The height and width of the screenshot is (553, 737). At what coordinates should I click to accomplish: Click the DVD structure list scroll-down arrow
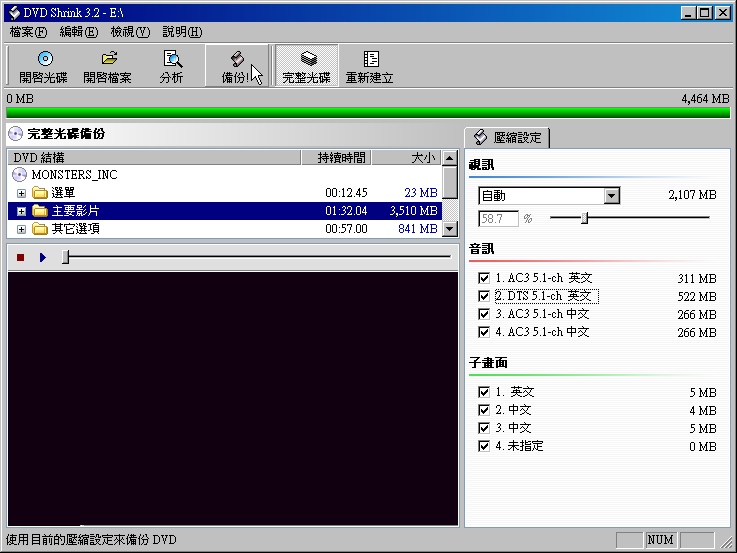pos(450,229)
